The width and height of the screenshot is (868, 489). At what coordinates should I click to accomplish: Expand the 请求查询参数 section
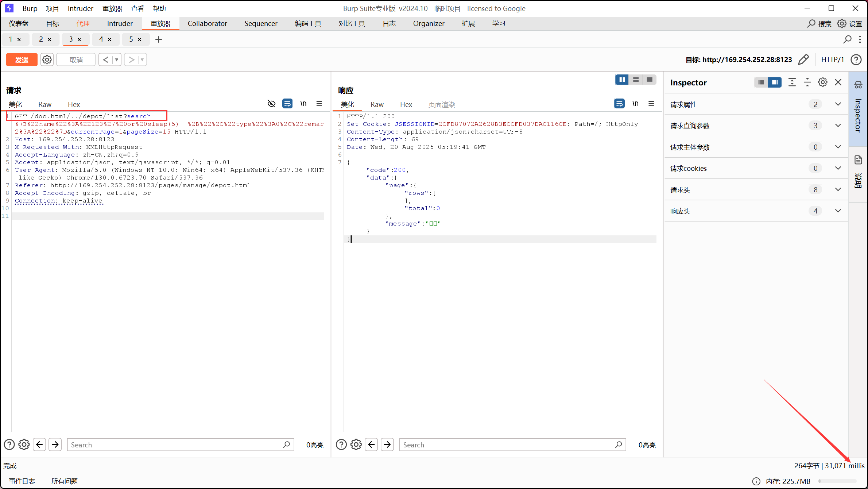(x=838, y=126)
